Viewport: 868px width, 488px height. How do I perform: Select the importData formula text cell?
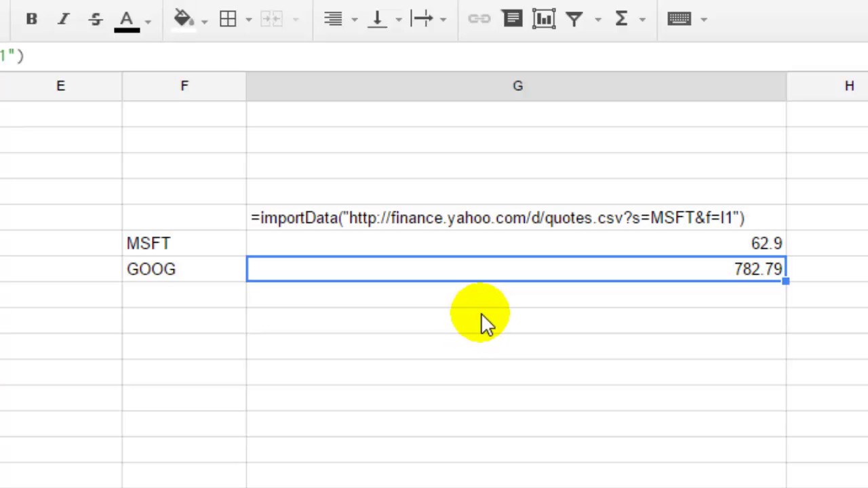[517, 218]
